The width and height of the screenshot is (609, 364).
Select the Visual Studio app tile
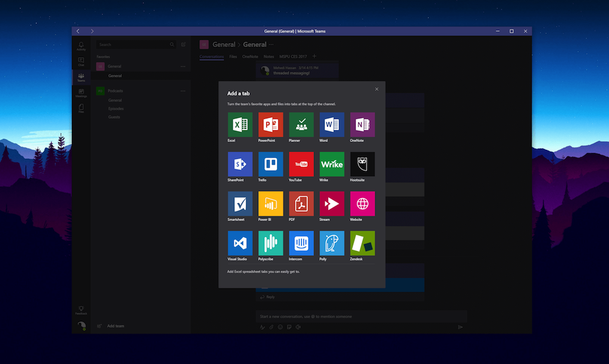coord(240,243)
